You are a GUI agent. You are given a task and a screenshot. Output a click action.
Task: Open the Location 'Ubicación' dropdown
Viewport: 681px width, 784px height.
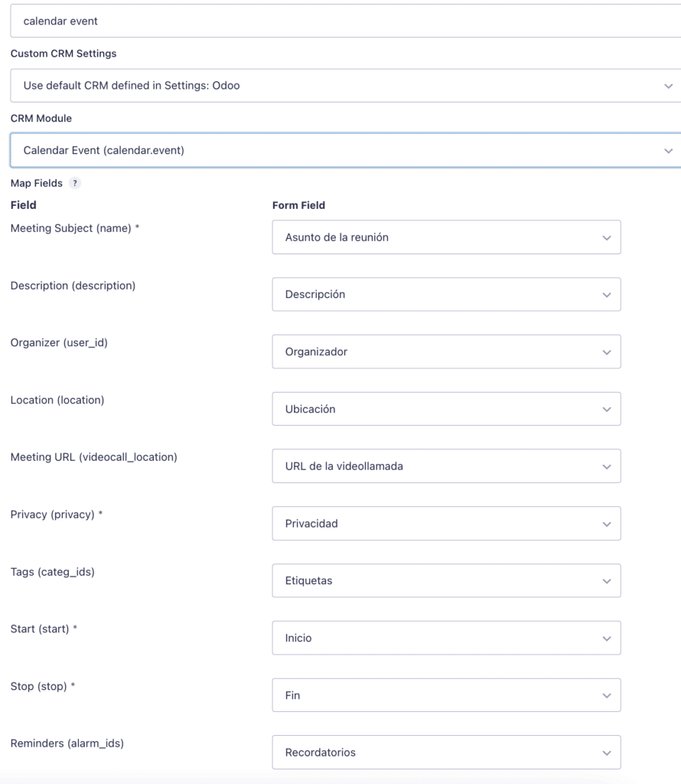click(x=445, y=409)
